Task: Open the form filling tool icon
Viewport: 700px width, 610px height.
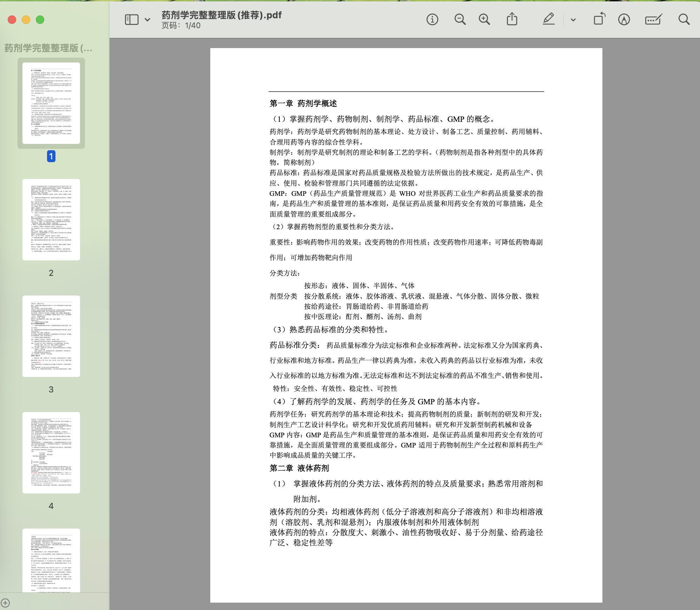Action: (x=653, y=19)
